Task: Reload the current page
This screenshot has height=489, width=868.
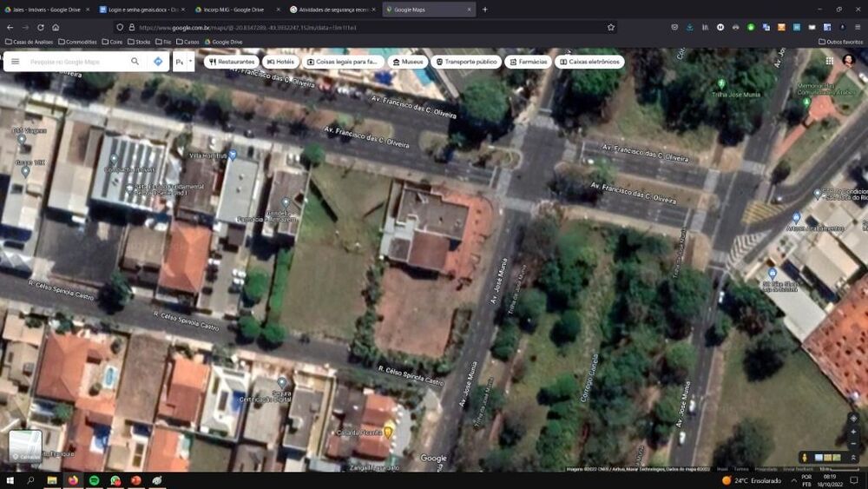Action: (41, 27)
